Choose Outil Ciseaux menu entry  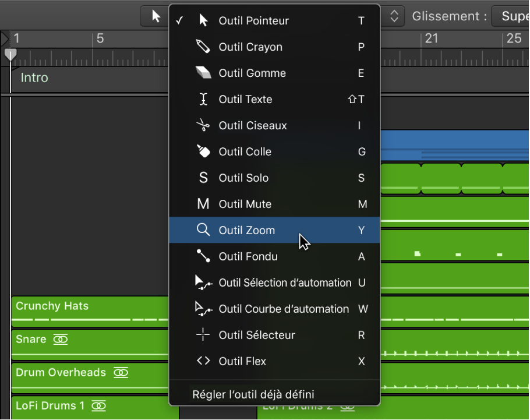coord(274,125)
